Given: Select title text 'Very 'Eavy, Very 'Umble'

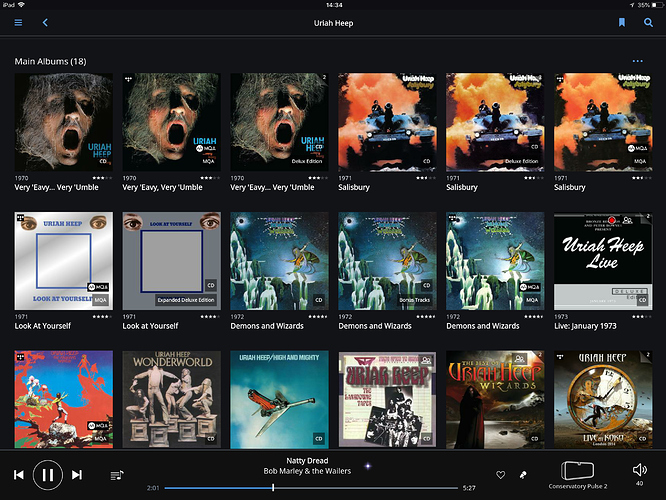Looking at the screenshot, I should tap(162, 187).
